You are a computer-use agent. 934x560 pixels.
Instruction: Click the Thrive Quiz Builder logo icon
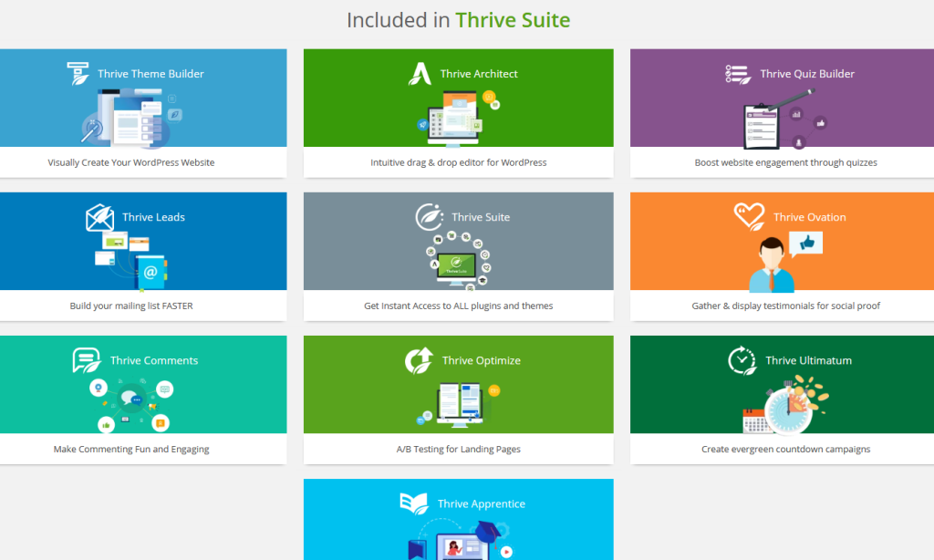coord(738,74)
